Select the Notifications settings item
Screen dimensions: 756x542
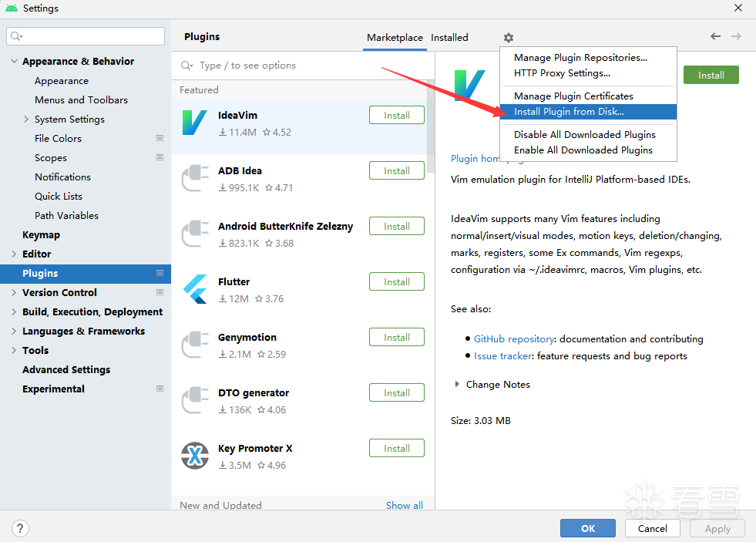point(62,177)
